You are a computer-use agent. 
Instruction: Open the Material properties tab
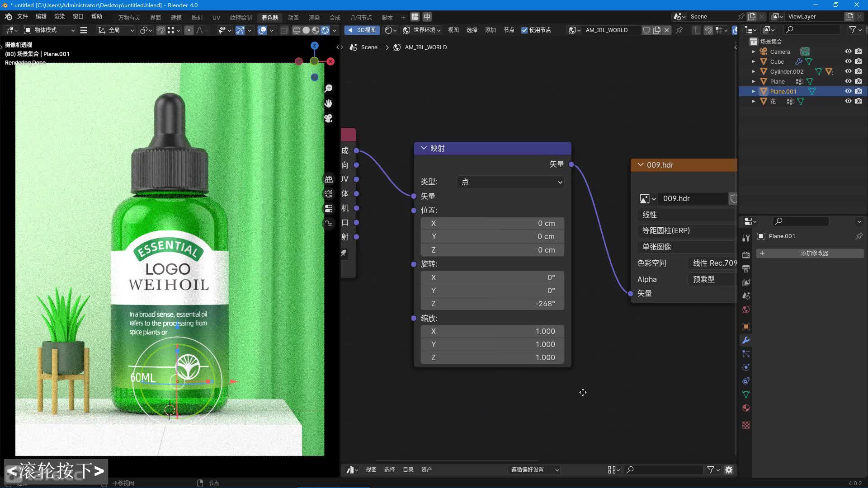tap(746, 408)
